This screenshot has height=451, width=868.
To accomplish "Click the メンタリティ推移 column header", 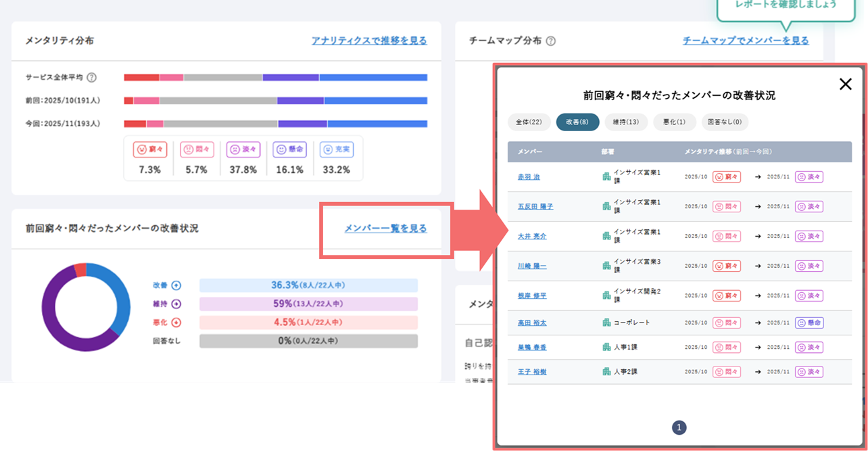I will tap(728, 152).
